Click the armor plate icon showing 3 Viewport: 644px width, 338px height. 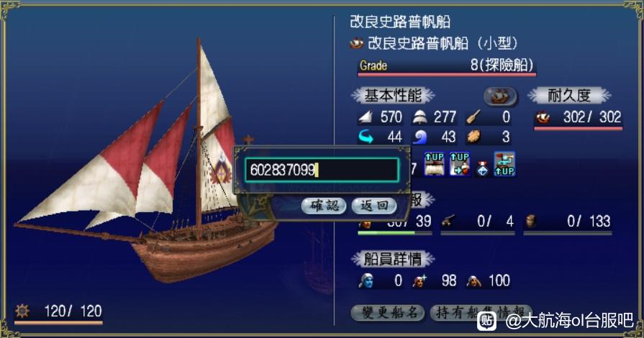[473, 137]
